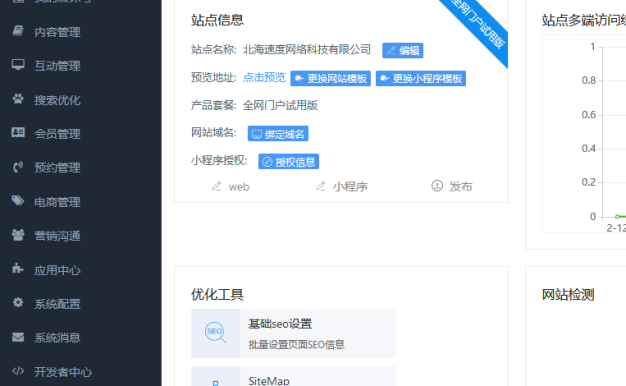
Task: Click the web edit option
Action: 230,186
